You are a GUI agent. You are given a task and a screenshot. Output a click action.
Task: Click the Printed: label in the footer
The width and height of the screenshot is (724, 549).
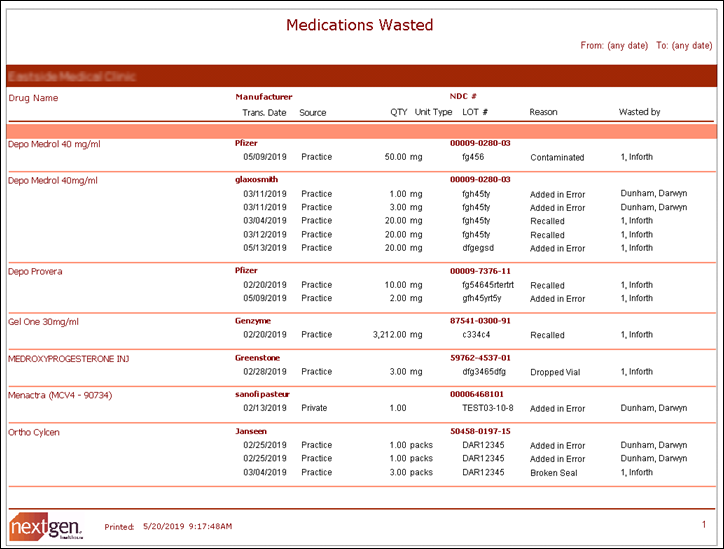119,527
